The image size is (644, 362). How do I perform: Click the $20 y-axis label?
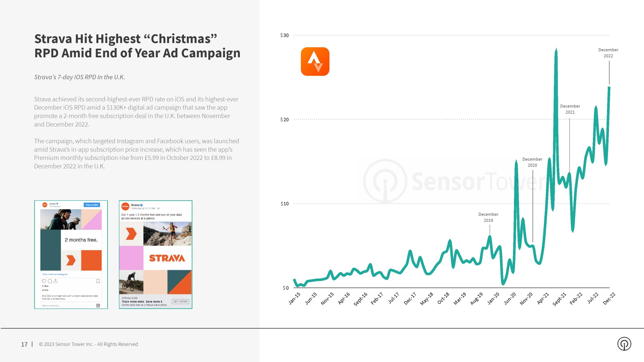pyautogui.click(x=285, y=120)
